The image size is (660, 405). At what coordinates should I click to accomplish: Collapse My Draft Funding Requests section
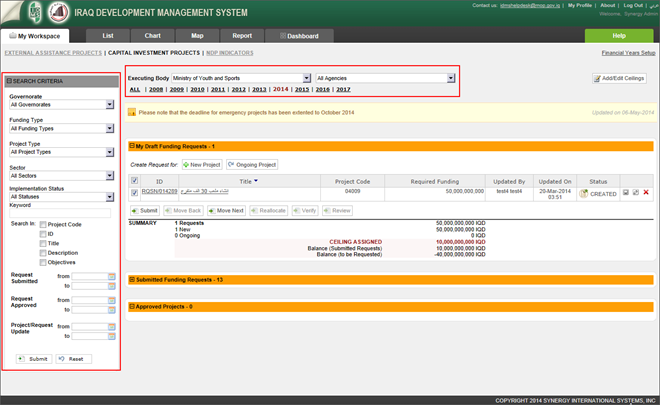(132, 146)
